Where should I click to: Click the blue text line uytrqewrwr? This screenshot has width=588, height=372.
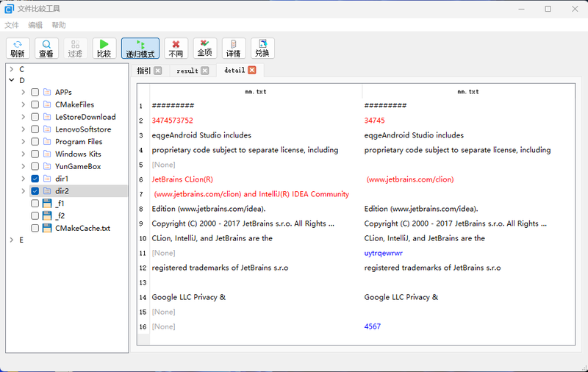click(x=383, y=253)
